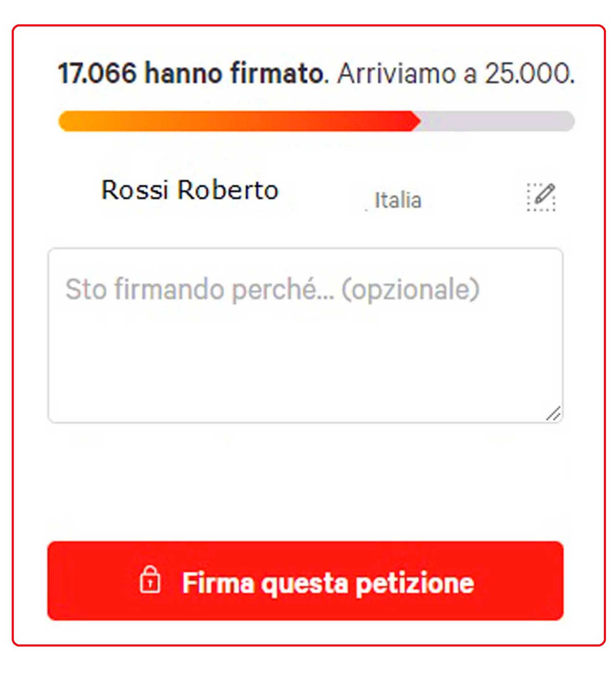616x691 pixels.
Task: Click the word 'Firma' on the sign button
Action: [218, 583]
